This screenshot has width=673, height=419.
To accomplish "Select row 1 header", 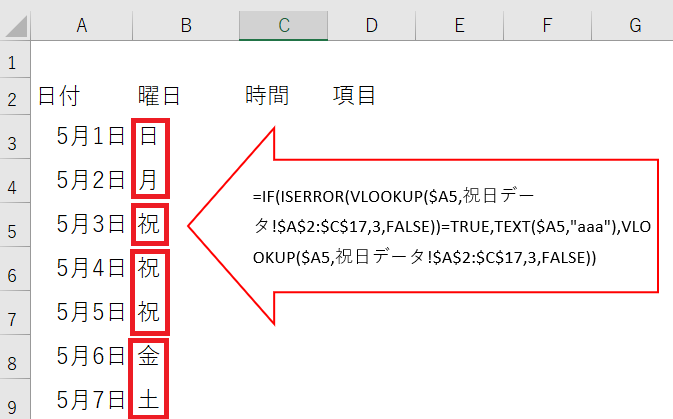I will [x=15, y=60].
